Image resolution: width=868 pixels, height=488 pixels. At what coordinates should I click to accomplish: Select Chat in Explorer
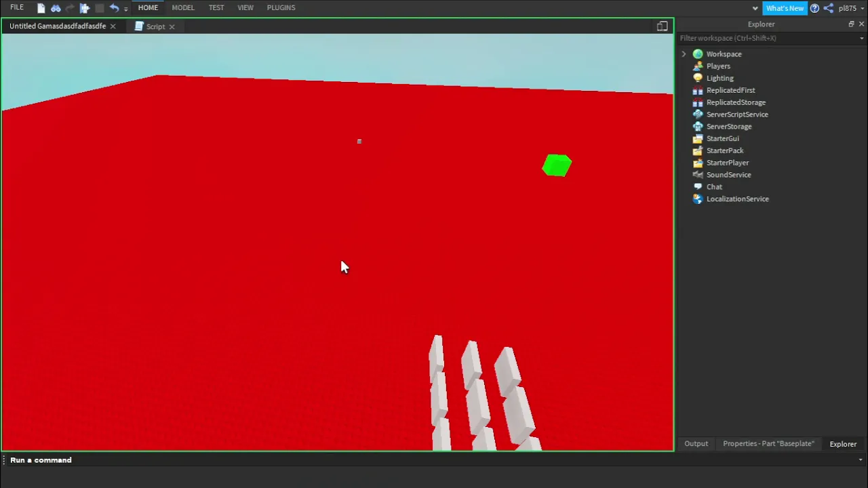pos(714,187)
